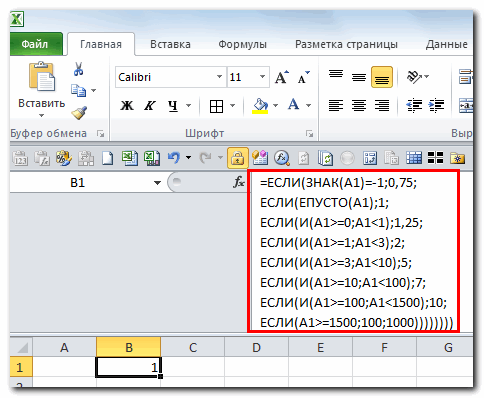484x398 pixels.
Task: Open the fill color dropdown arrow
Action: tap(275, 106)
